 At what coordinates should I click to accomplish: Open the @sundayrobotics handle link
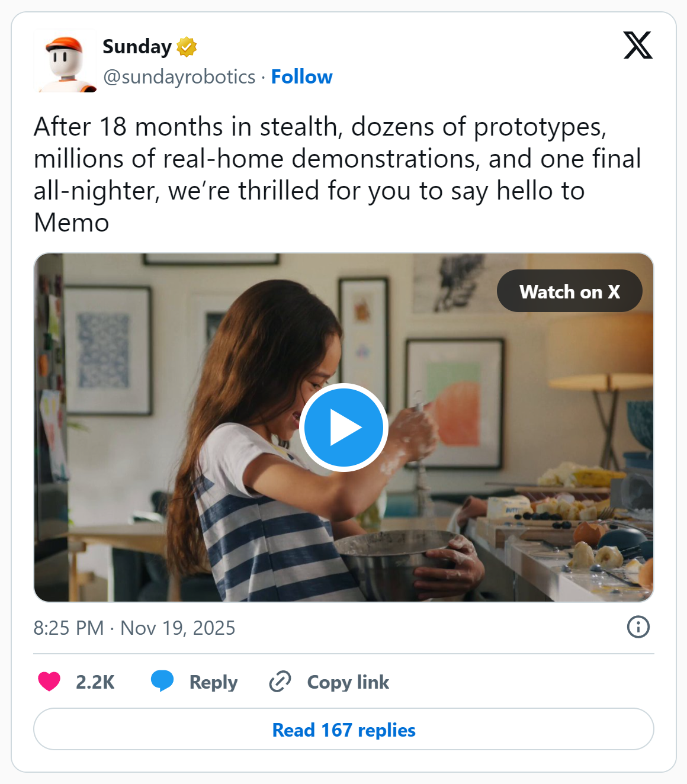(179, 77)
